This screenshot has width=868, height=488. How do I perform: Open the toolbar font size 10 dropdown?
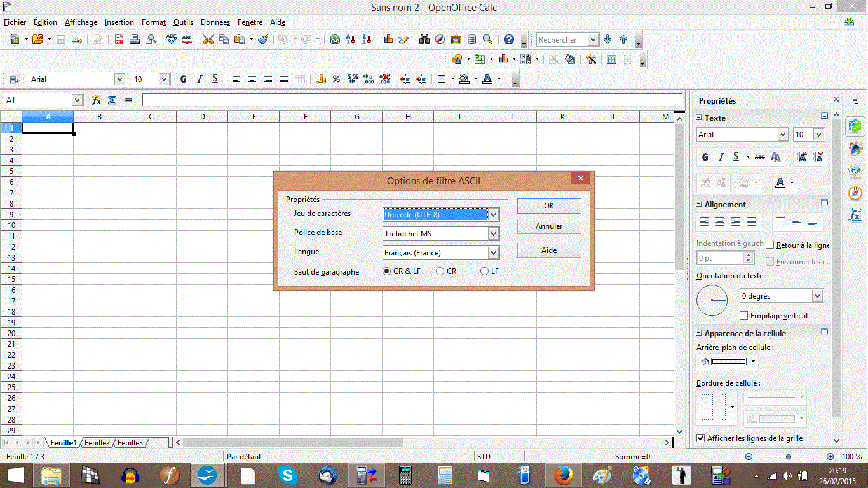pyautogui.click(x=165, y=79)
